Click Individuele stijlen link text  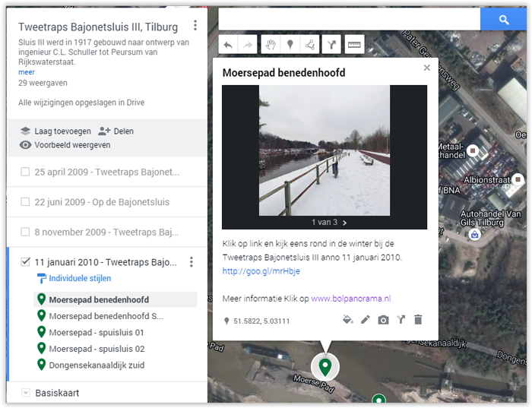pos(80,278)
